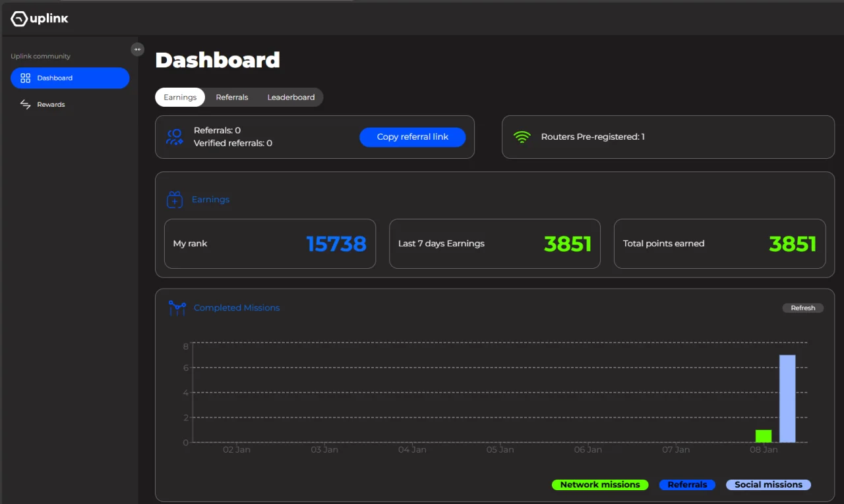Image resolution: width=844 pixels, height=504 pixels.
Task: Click the 06 Jan axis label
Action: (x=588, y=449)
